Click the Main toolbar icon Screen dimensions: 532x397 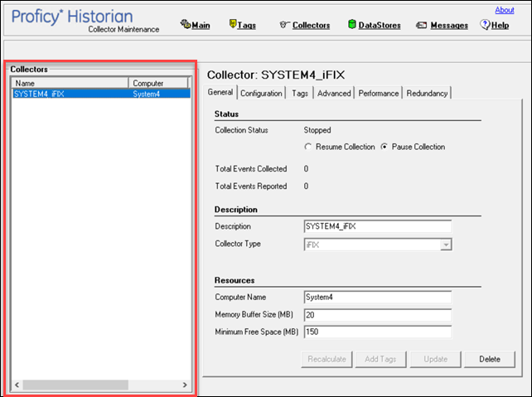coord(186,24)
